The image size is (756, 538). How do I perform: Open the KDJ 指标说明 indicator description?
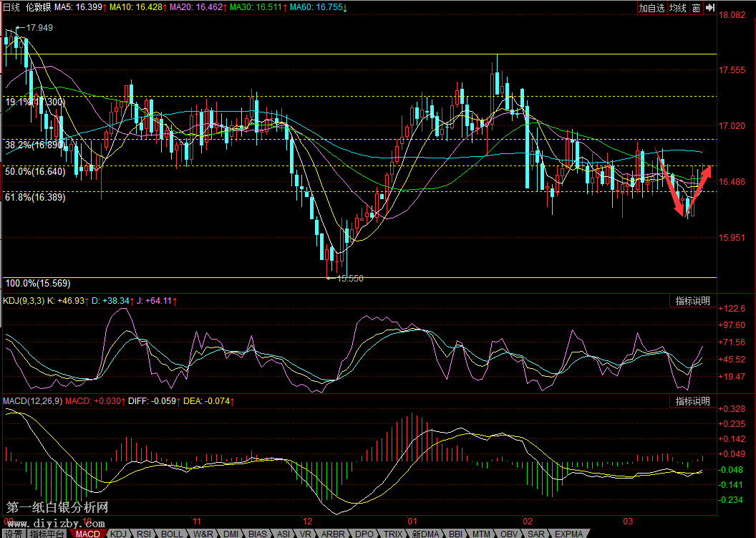692,301
